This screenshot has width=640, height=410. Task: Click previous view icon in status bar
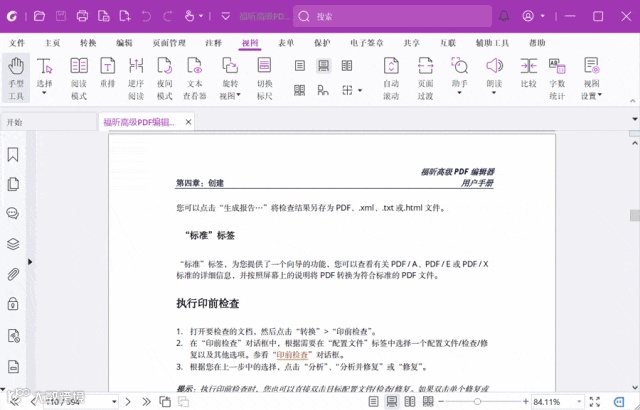[x=165, y=401]
